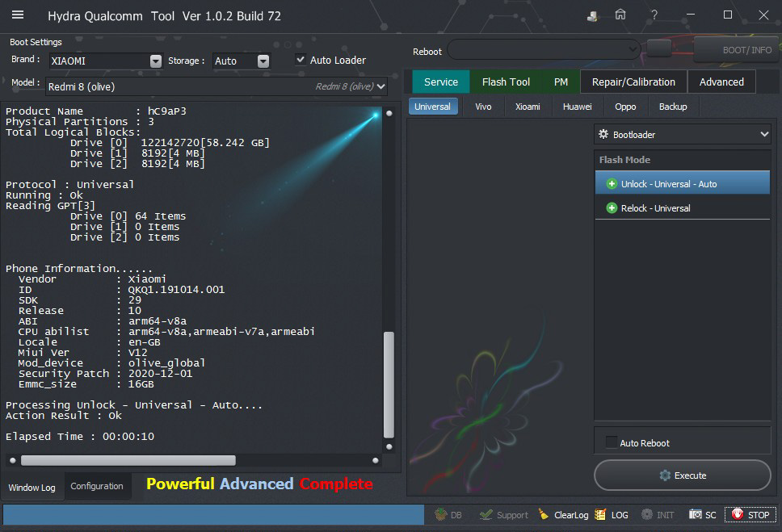This screenshot has width=782, height=532.
Task: Select Relock - Universal flash mode
Action: tap(683, 208)
